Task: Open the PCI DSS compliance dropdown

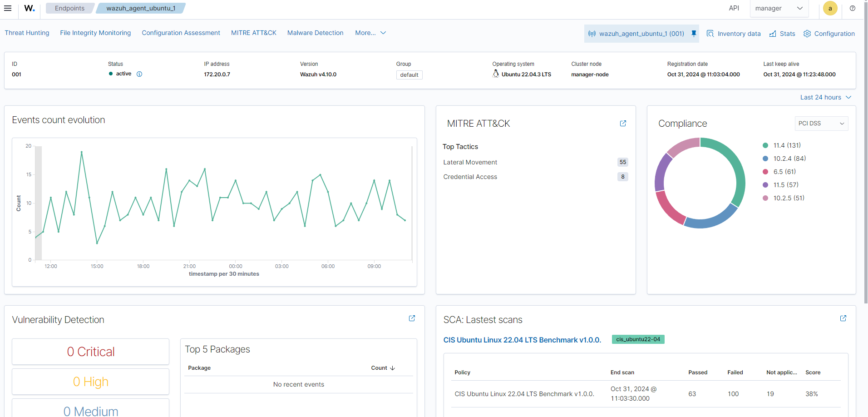Action: pos(821,124)
